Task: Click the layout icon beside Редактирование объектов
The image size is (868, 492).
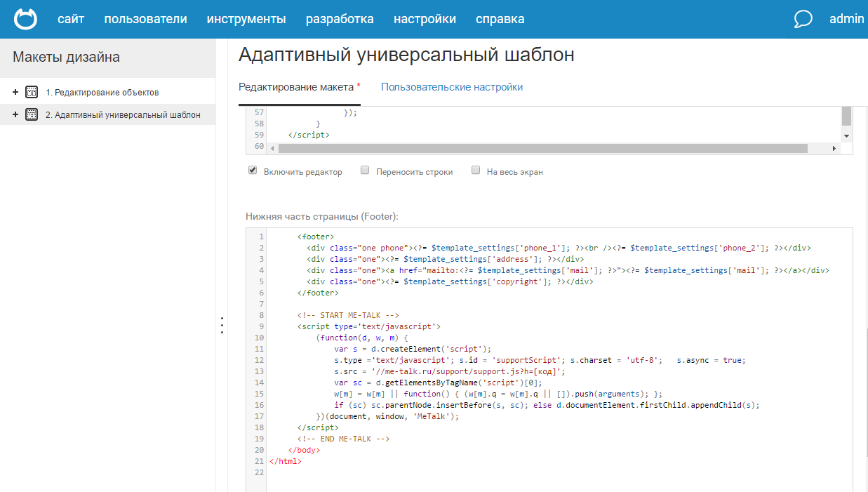Action: coord(31,92)
